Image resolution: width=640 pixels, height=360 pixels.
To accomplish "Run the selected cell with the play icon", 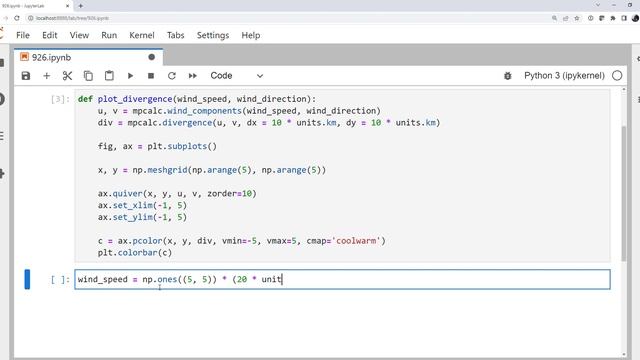I will tap(130, 76).
